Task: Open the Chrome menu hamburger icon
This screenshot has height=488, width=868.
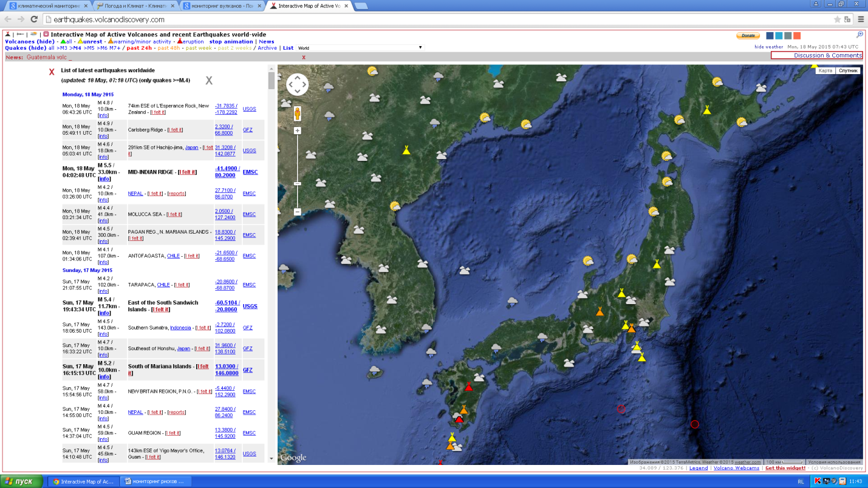Action: [x=861, y=19]
